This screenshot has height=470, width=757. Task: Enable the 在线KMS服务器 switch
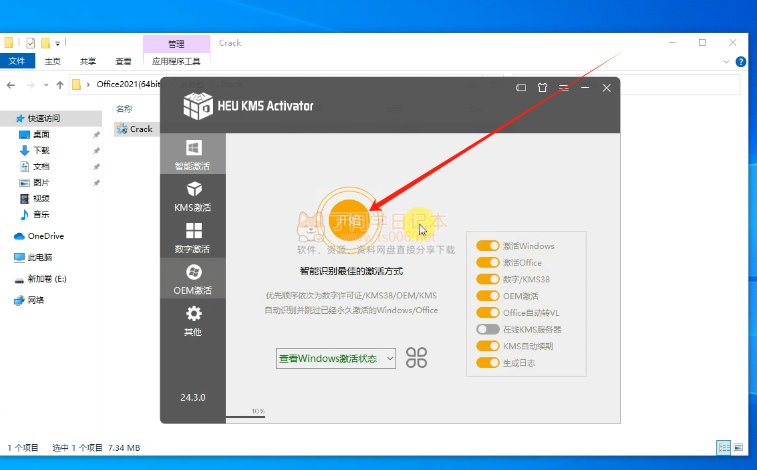(x=488, y=329)
